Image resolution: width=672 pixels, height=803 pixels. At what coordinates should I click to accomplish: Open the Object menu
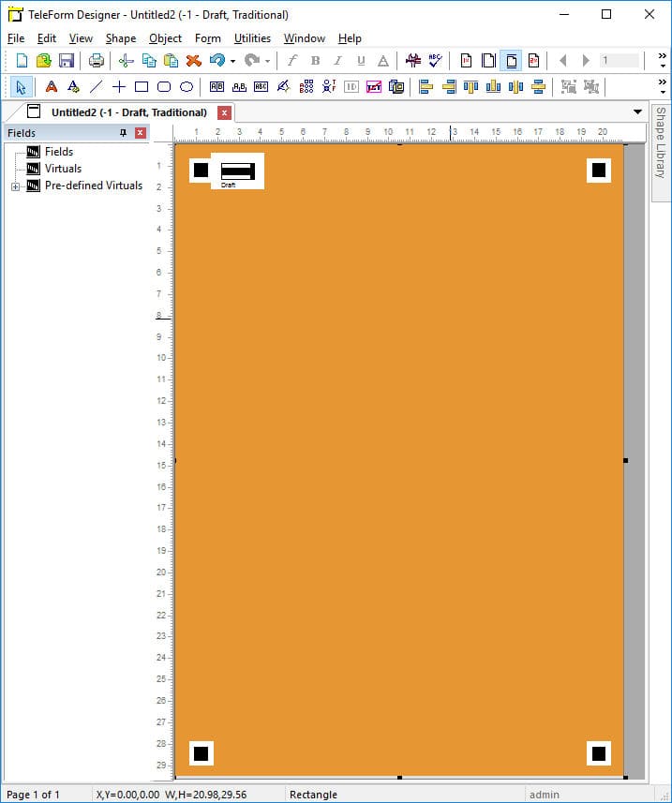pos(166,38)
